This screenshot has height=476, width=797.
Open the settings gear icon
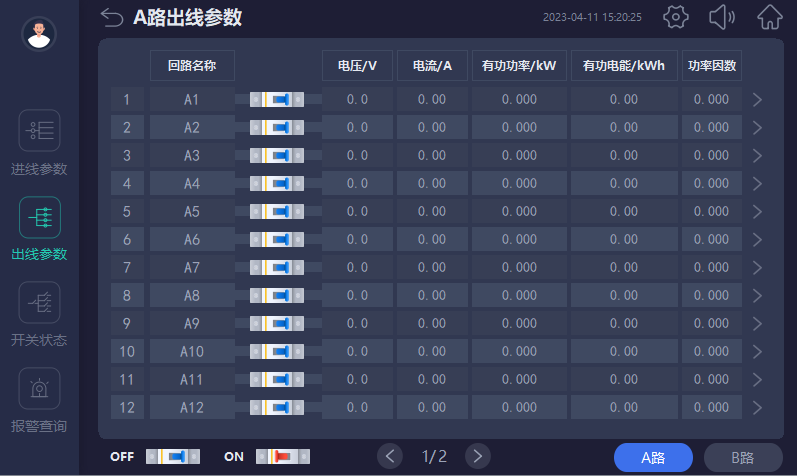tap(677, 18)
